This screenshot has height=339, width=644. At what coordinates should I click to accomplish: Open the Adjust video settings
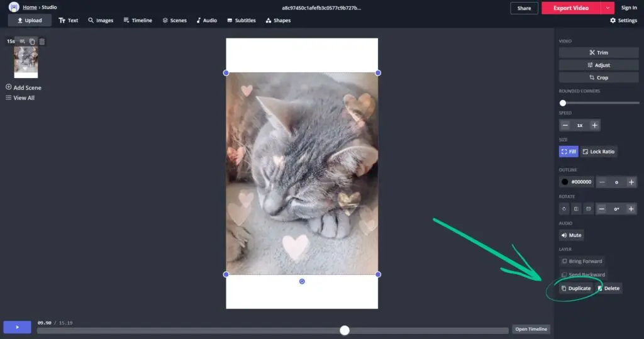click(598, 65)
